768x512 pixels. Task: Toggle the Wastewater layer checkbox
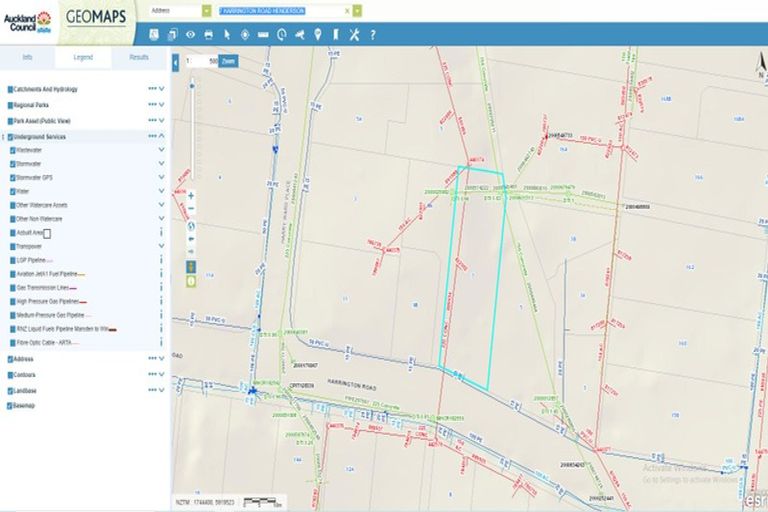click(13, 150)
